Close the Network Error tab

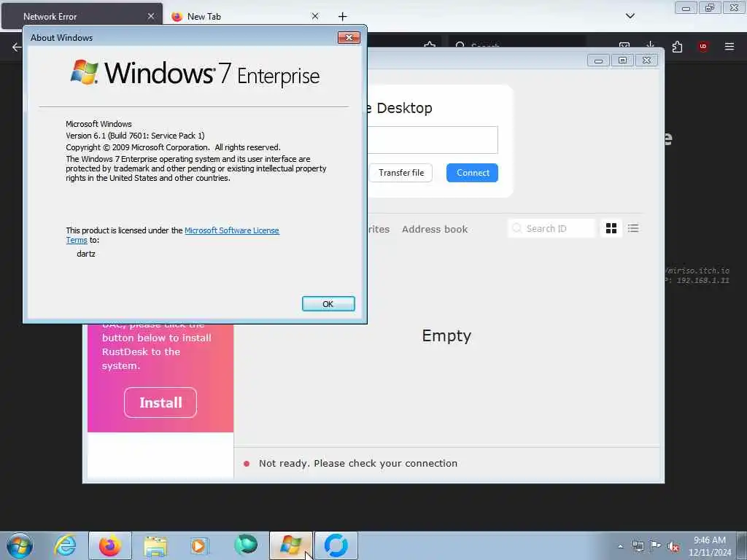150,16
